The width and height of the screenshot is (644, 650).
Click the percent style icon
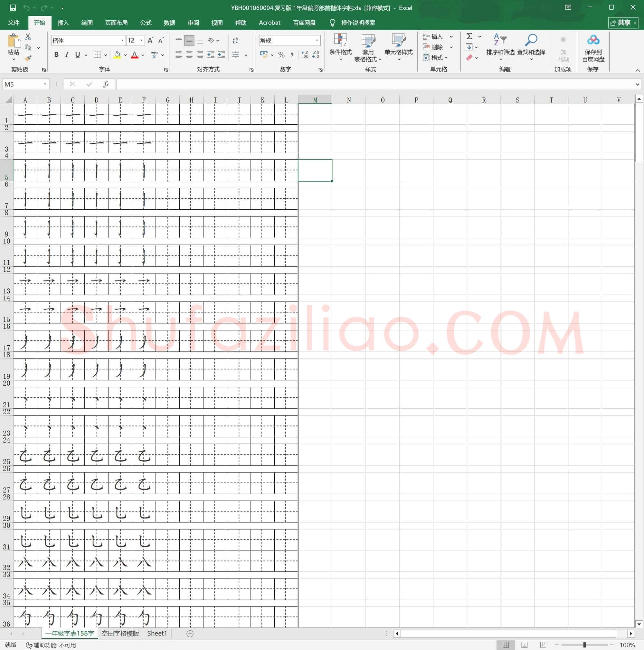click(281, 55)
